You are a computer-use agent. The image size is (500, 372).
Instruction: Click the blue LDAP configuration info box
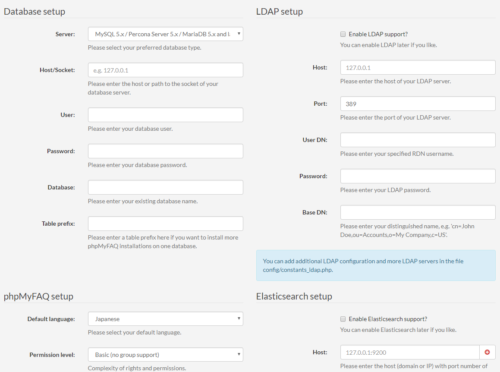[x=376, y=265]
